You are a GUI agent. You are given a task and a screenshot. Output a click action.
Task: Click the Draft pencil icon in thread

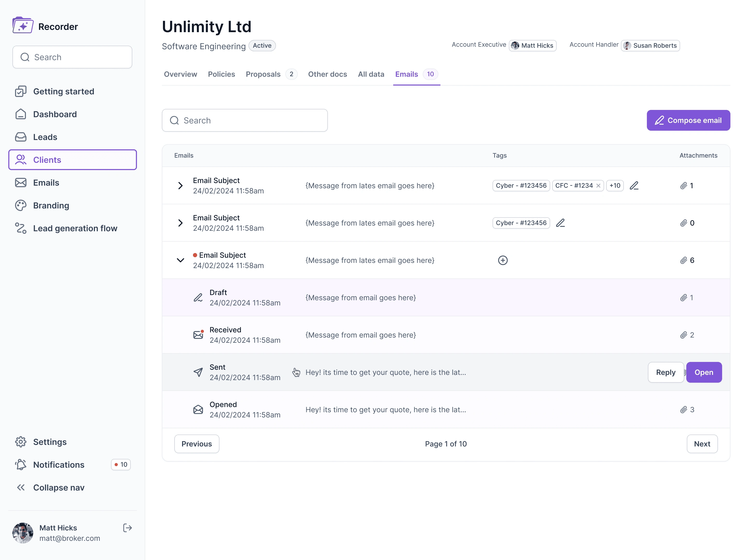pos(198,298)
